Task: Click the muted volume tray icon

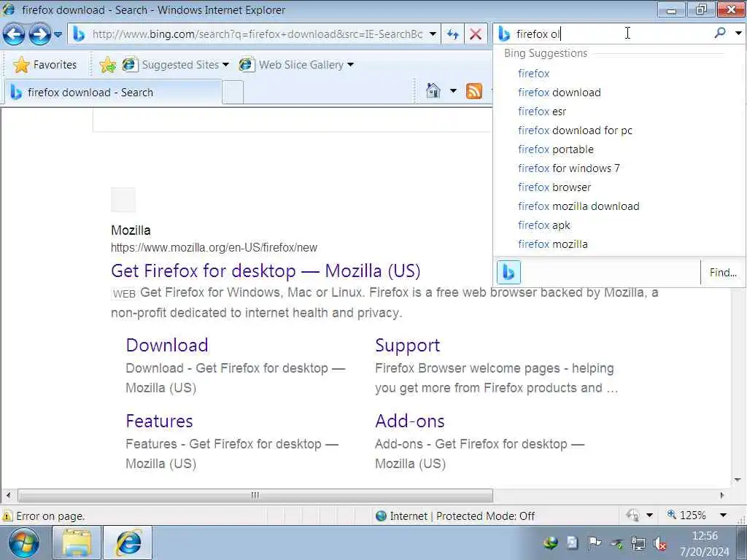Action: click(x=659, y=542)
